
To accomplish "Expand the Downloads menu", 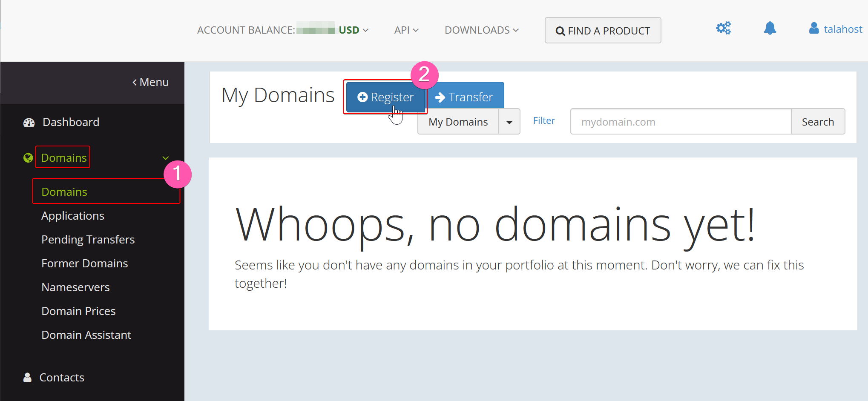I will (x=482, y=30).
